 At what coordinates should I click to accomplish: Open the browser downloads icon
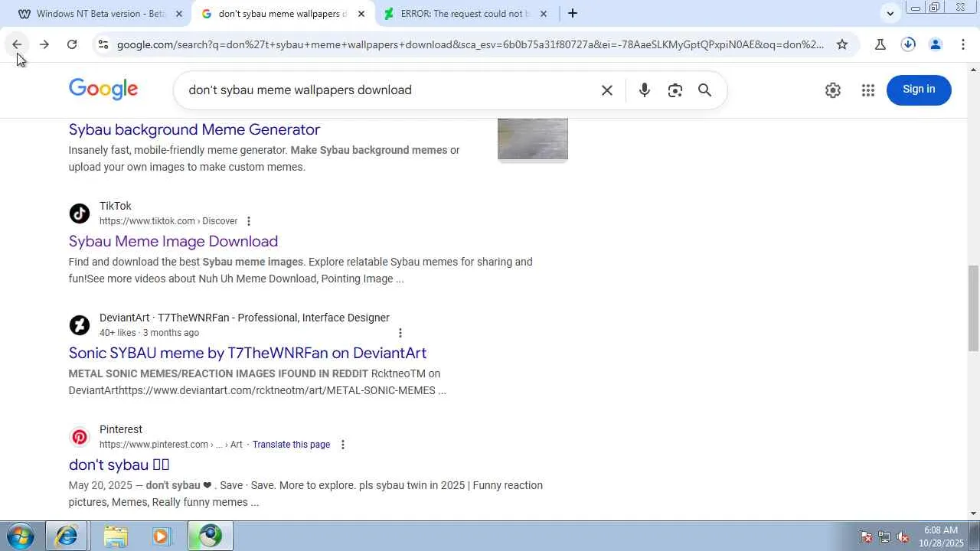pos(908,44)
